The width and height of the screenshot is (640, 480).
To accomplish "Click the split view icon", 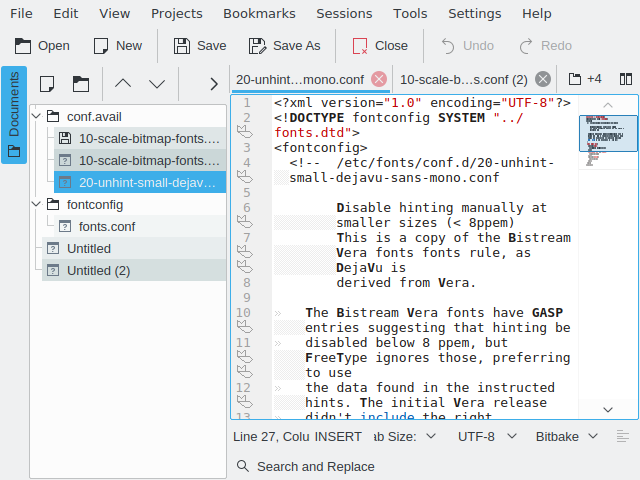I will (x=626, y=79).
